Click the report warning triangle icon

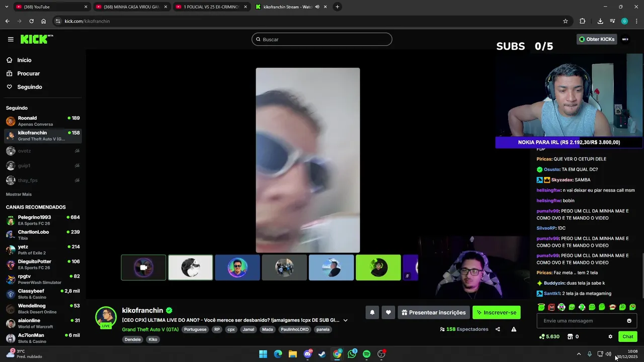pos(514,329)
